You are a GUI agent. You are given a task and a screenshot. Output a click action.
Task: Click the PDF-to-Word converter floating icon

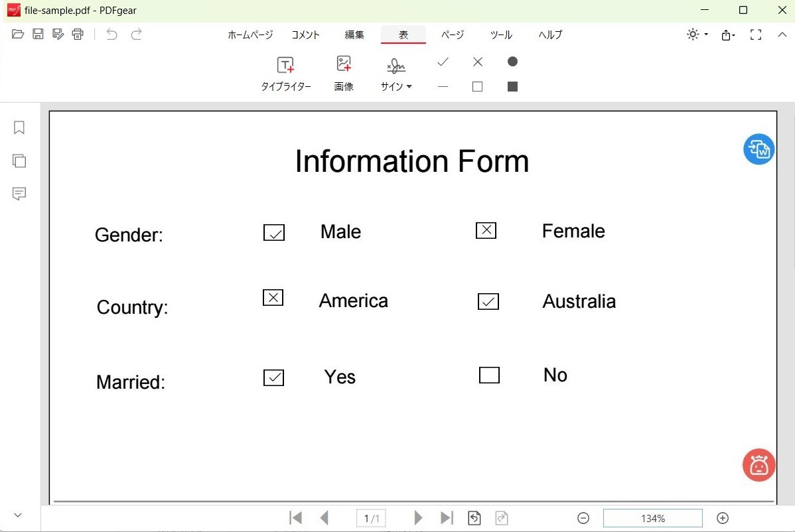[759, 149]
